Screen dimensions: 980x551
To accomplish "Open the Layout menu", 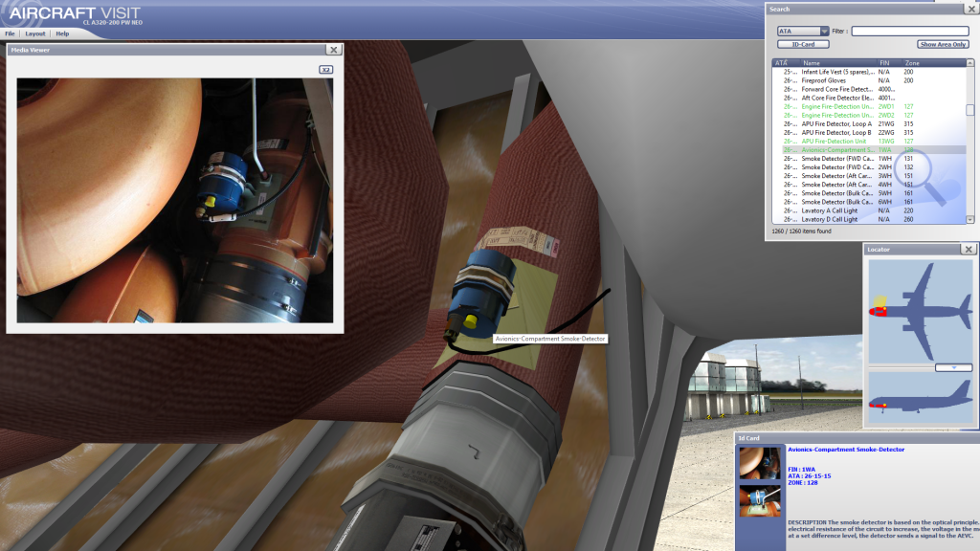I will coord(35,33).
